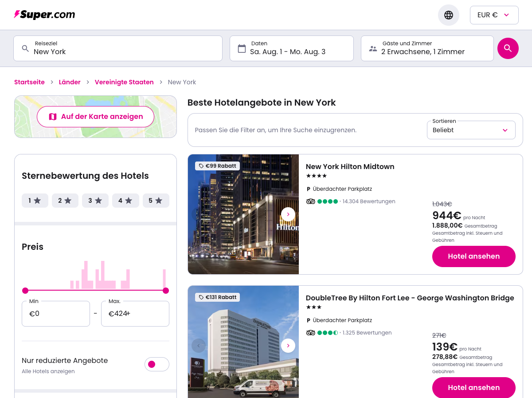
Task: Click 1.325 Bewertungen Tripadvisor rating
Action: click(x=349, y=333)
